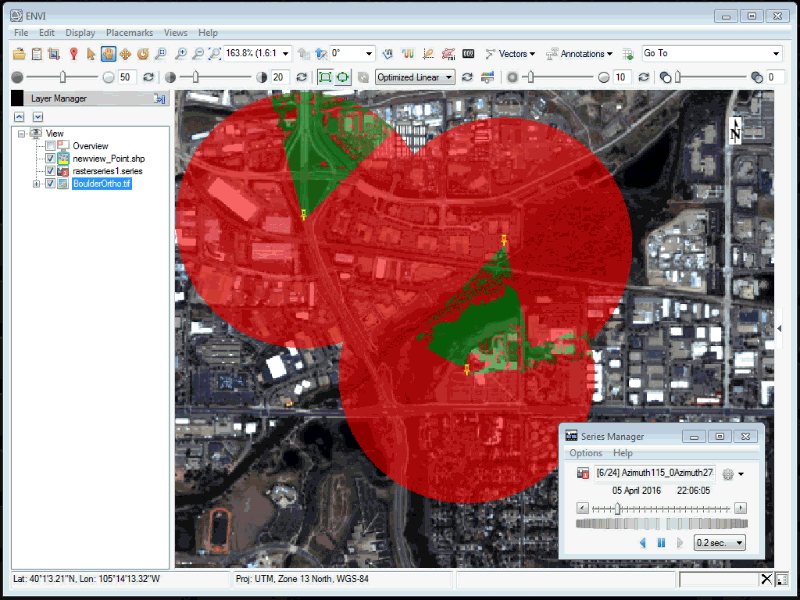Change playback speed using 0.2 sec dropdown
The image size is (800, 600).
click(718, 542)
